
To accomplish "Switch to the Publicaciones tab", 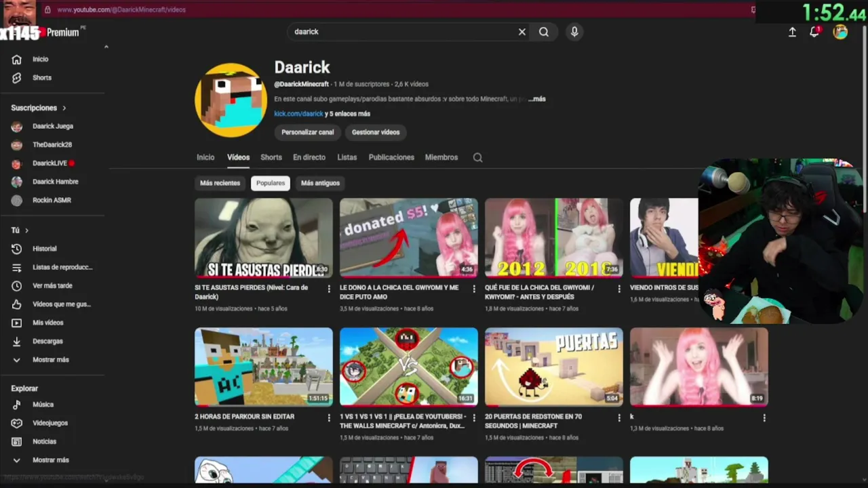I will [x=391, y=157].
